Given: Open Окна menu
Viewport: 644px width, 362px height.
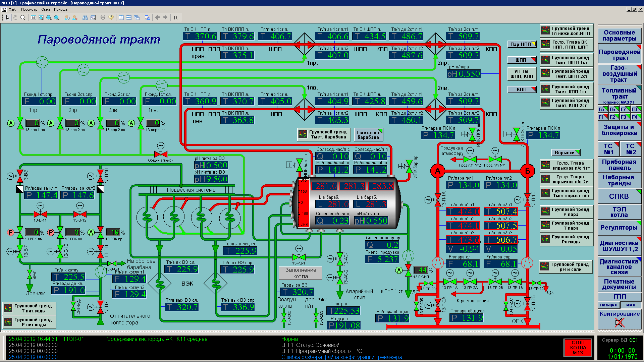Looking at the screenshot, I should (46, 9).
